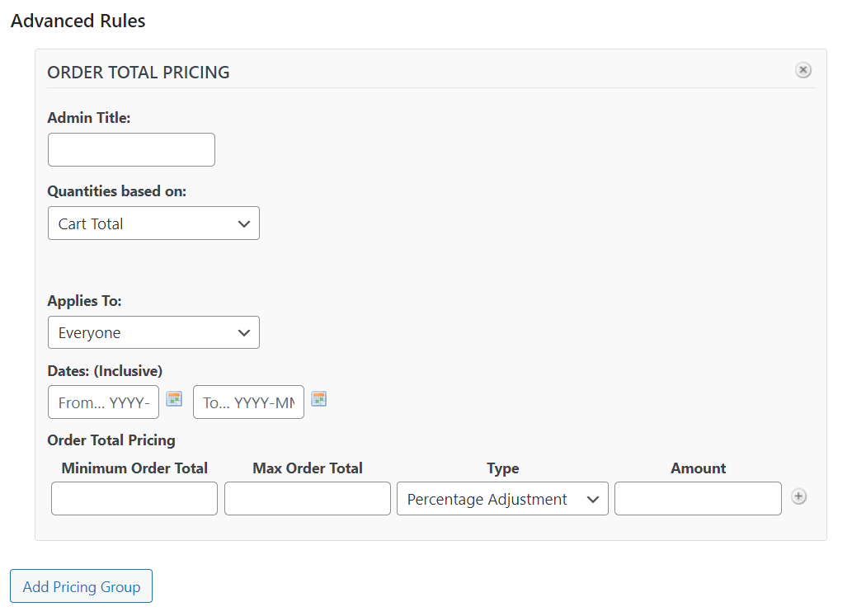Image resolution: width=852 pixels, height=616 pixels.
Task: Remove the Order Total Pricing group
Action: tap(803, 71)
